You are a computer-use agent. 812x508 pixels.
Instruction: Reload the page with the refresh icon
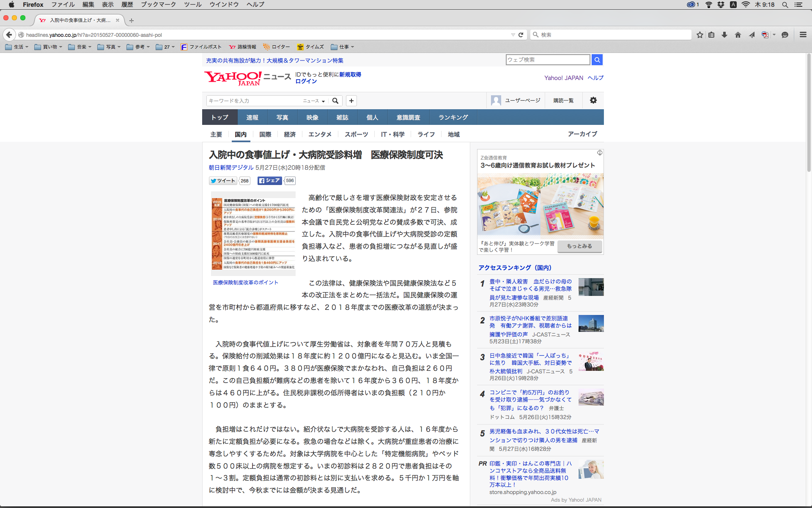521,35
